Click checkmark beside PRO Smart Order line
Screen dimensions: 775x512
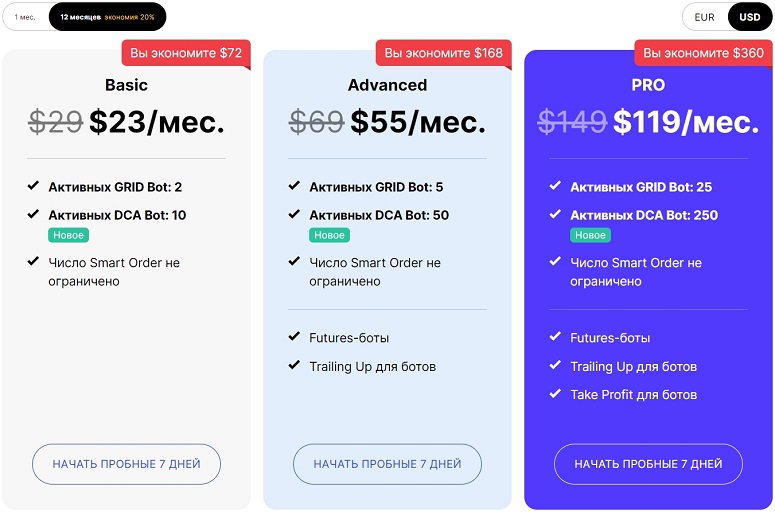coord(555,262)
